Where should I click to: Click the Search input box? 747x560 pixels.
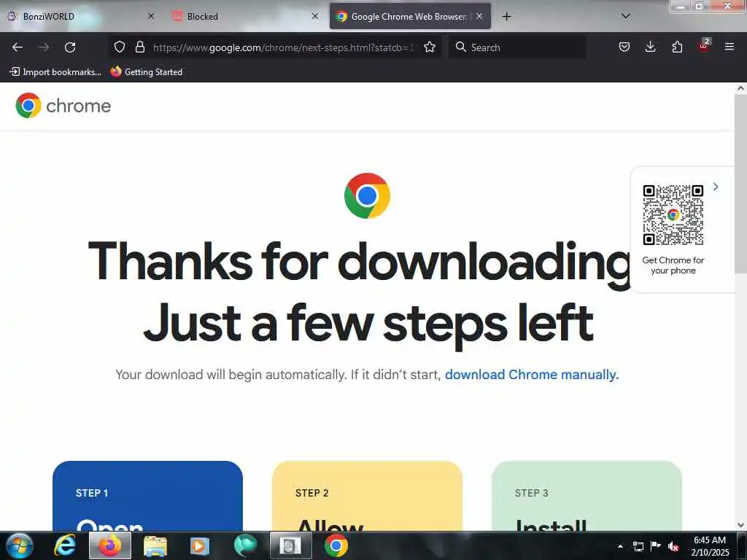click(x=517, y=47)
